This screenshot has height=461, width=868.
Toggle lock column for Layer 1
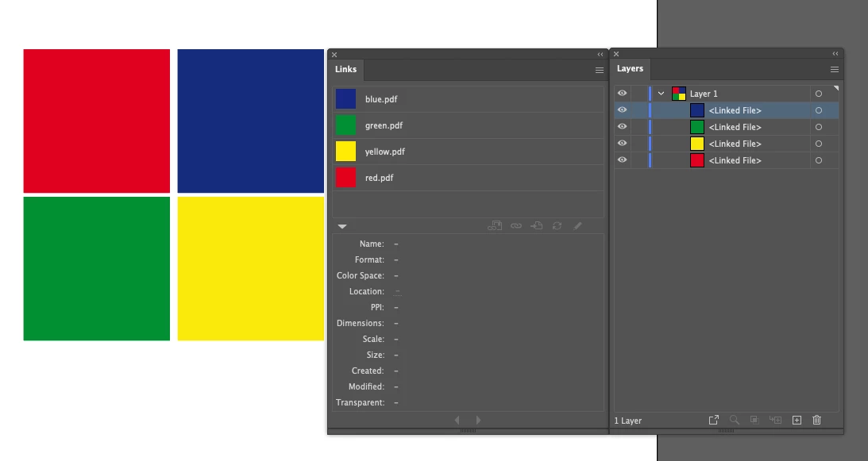[638, 94]
